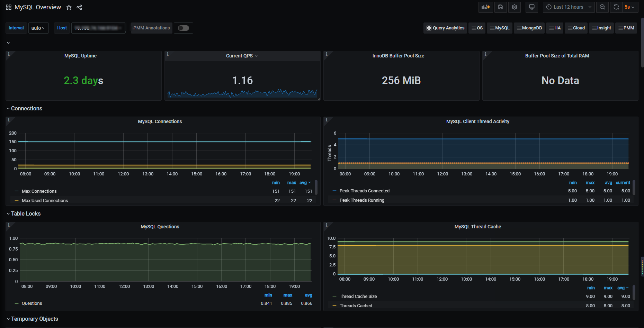Image resolution: width=644 pixels, height=328 pixels.
Task: Open the HA dashboards menu
Action: click(x=555, y=28)
